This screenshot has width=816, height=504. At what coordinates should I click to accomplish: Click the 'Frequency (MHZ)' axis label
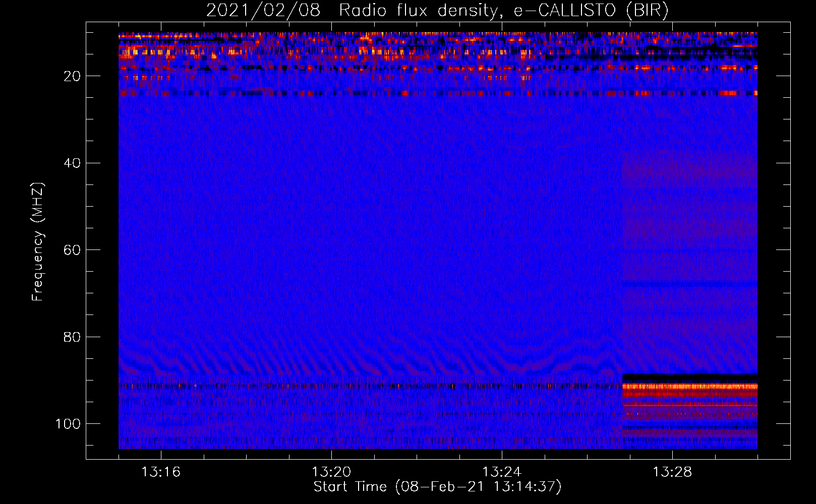(38, 242)
